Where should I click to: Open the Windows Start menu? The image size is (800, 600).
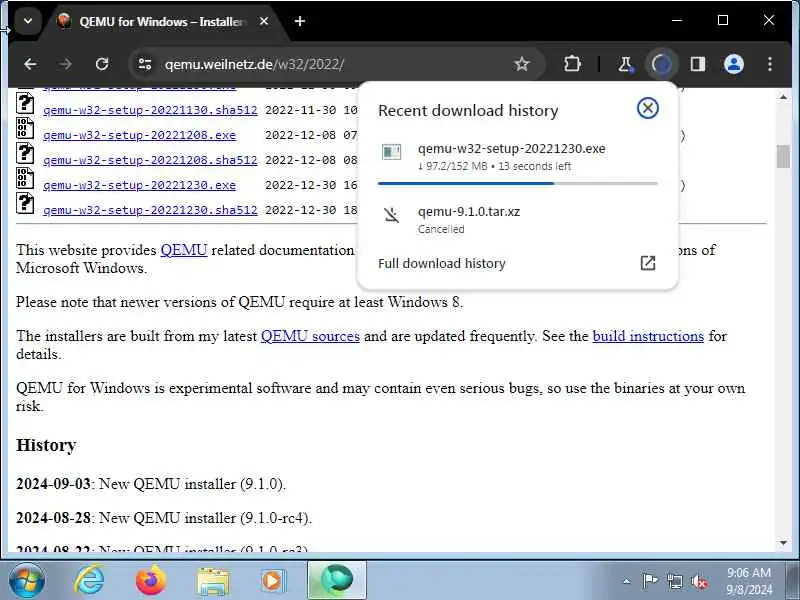tap(27, 581)
